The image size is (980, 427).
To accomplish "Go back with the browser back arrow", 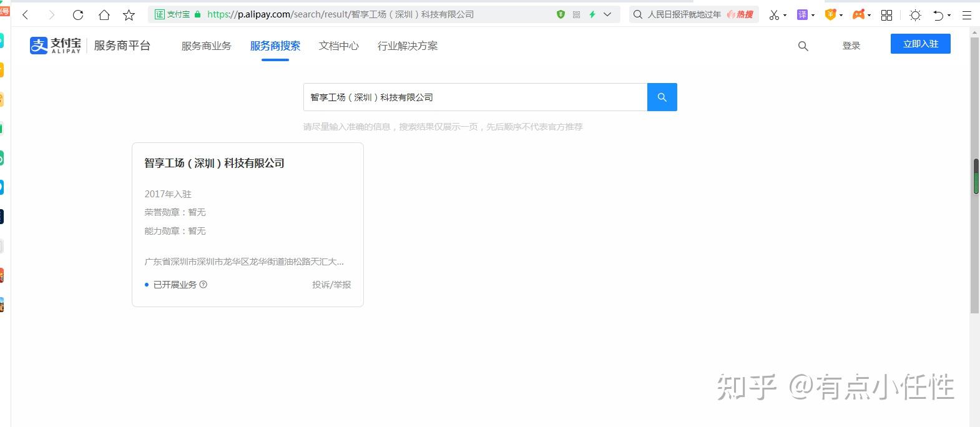I will 26,14.
